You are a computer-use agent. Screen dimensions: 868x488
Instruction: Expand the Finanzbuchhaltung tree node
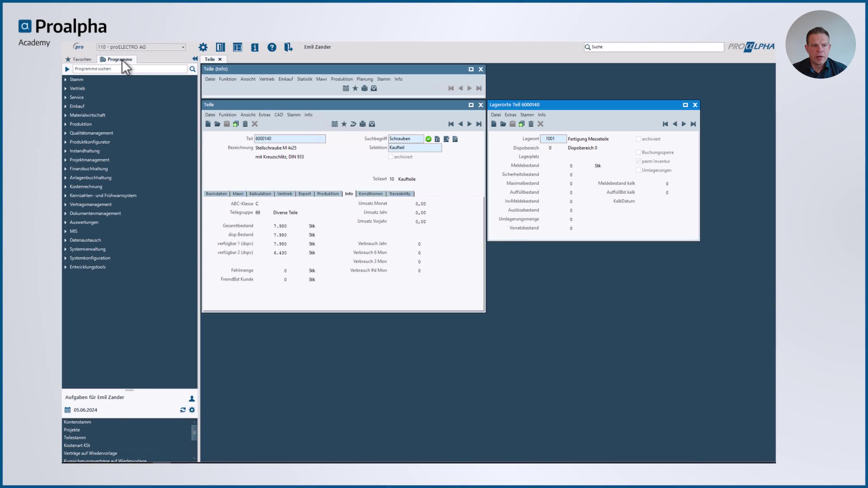pos(66,169)
